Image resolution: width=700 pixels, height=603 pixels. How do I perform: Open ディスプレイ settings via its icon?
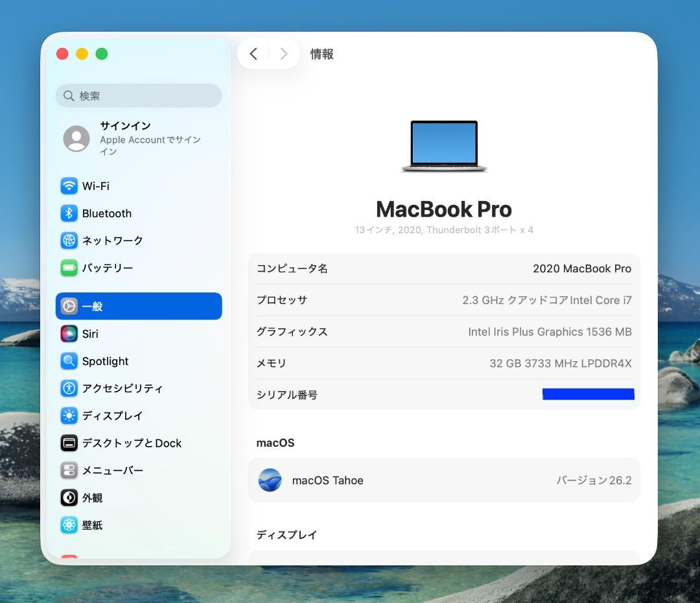tap(69, 416)
